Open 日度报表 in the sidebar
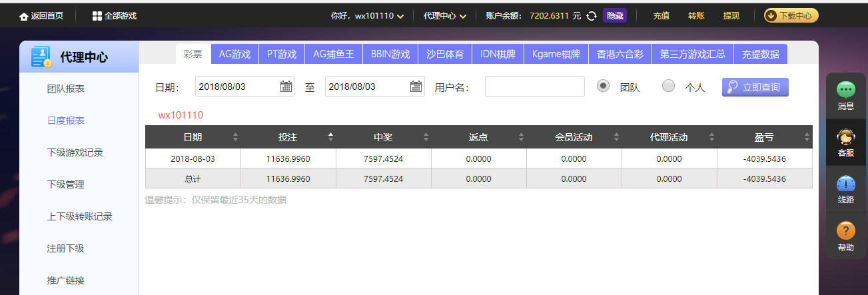This screenshot has width=868, height=295. click(65, 121)
